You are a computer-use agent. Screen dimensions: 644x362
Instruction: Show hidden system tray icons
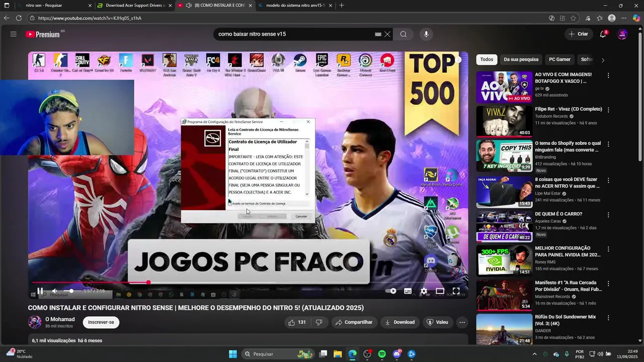pyautogui.click(x=534, y=354)
